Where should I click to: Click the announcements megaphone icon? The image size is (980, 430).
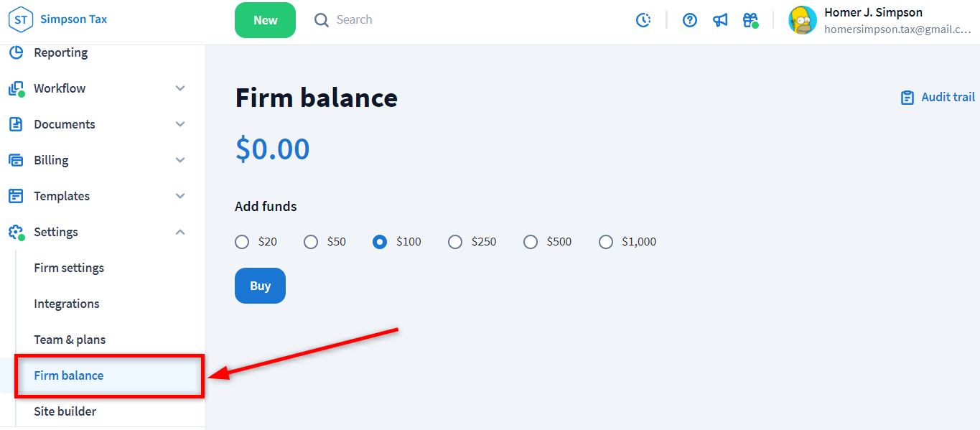coord(720,20)
